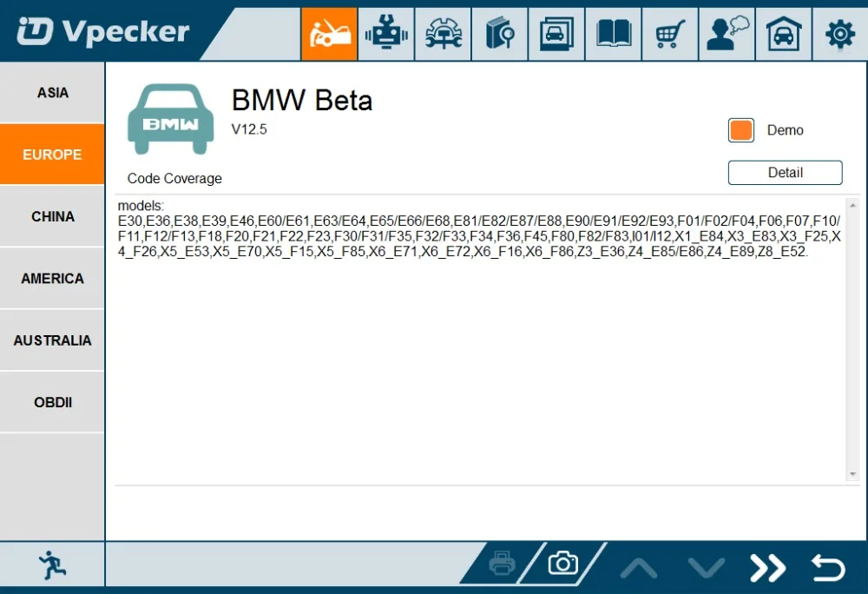Select the OBDII tab
Screen dimensions: 868x594
click(52, 402)
